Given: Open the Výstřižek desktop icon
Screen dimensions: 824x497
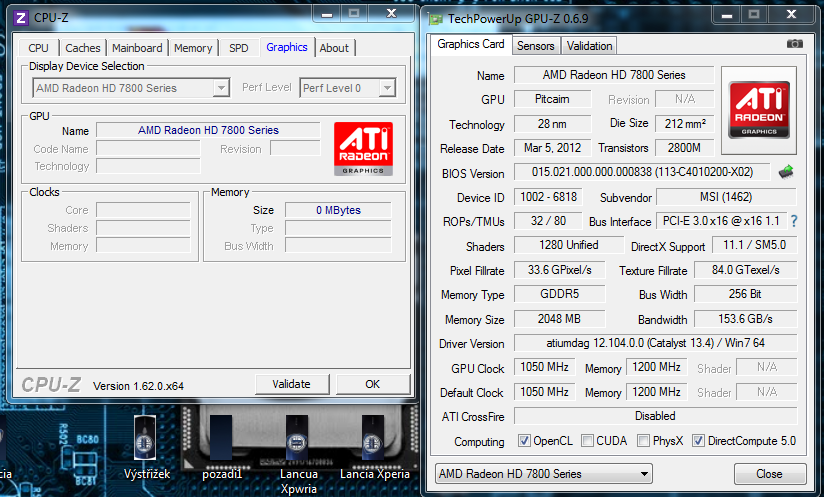Looking at the screenshot, I should [x=146, y=447].
